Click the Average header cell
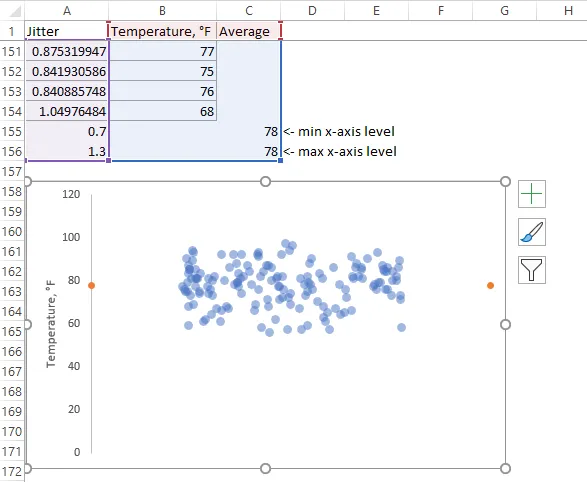587x482 pixels. tap(249, 31)
